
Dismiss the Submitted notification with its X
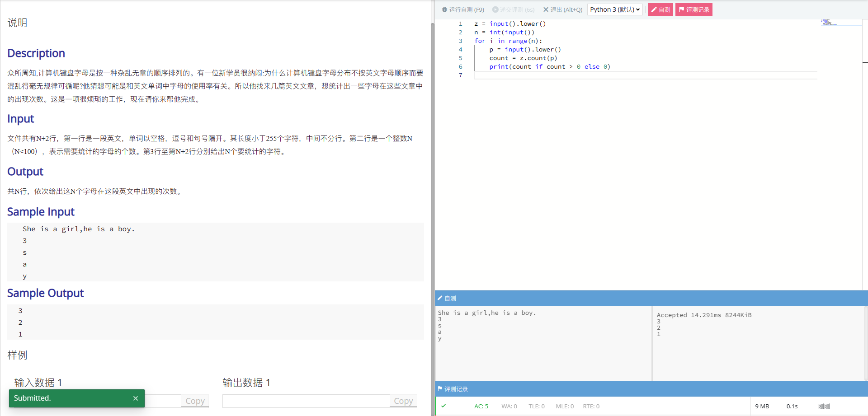(x=135, y=398)
